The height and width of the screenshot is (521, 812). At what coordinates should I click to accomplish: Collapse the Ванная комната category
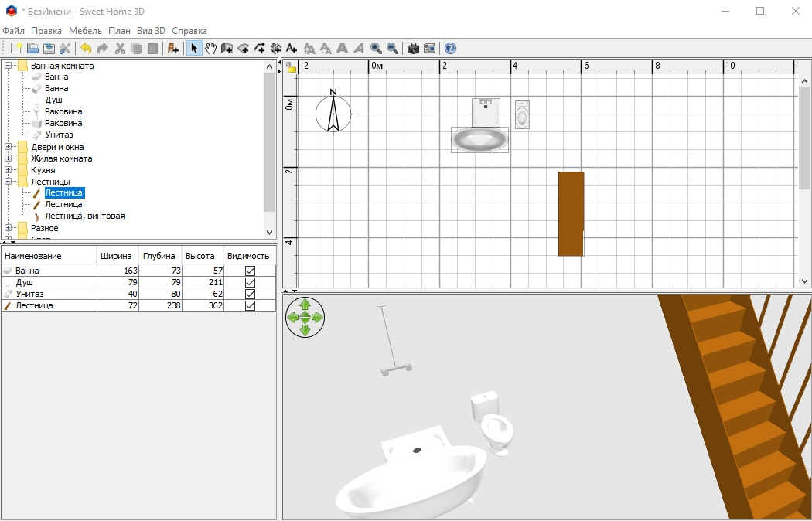[9, 66]
